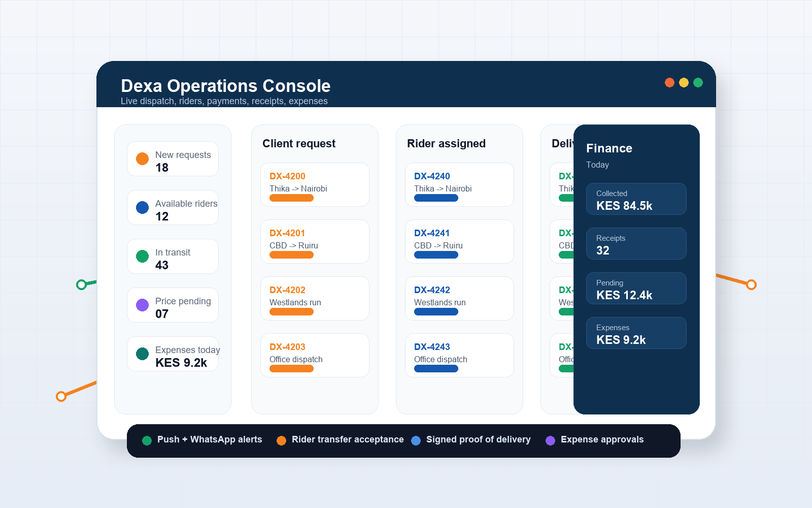Click the orange progress bar on DX-4202

pyautogui.click(x=291, y=312)
